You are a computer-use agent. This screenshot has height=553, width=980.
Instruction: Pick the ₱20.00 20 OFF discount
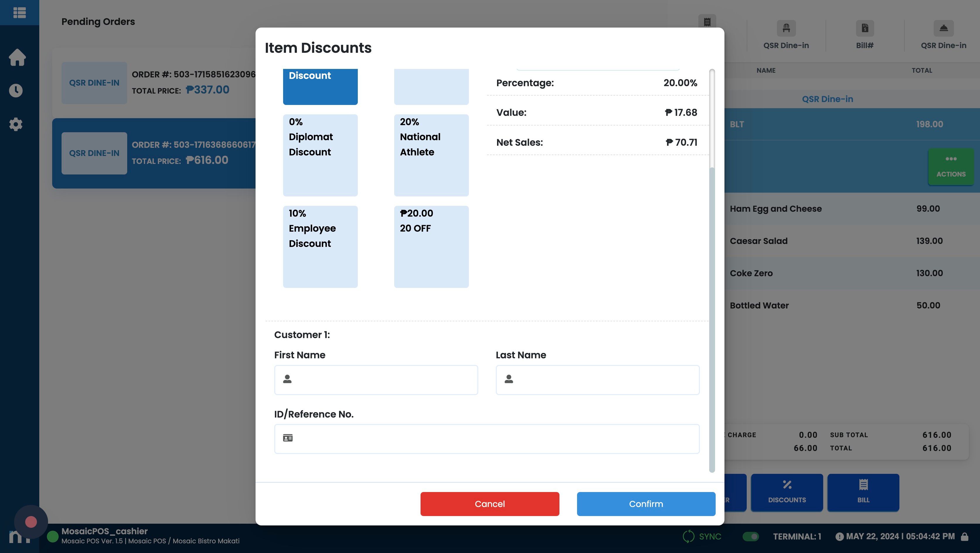pos(431,247)
